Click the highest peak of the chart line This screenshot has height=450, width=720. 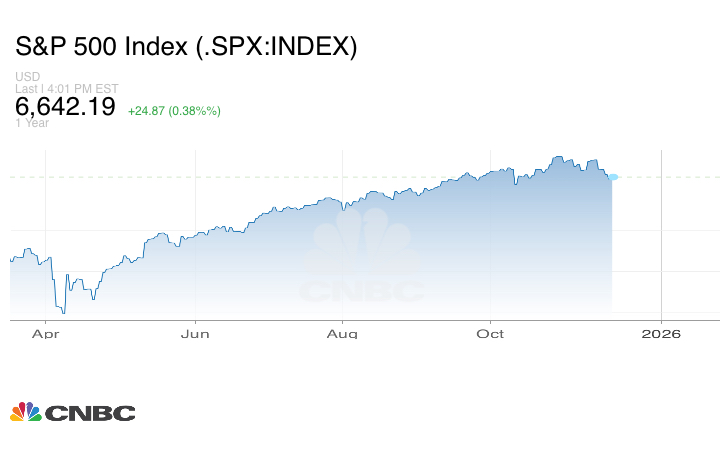[558, 157]
